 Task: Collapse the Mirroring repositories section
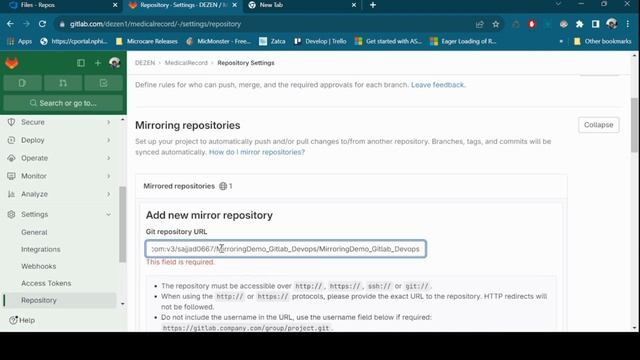(598, 125)
